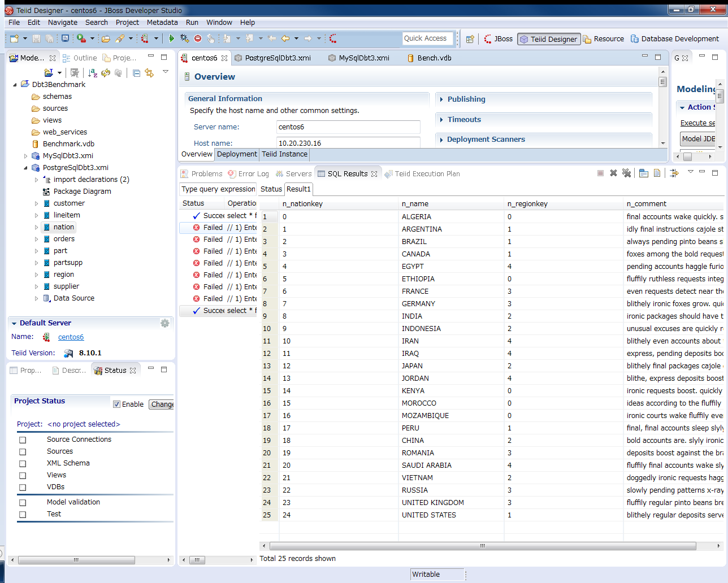Click Link with Editor icon in Model Explorer

[149, 73]
